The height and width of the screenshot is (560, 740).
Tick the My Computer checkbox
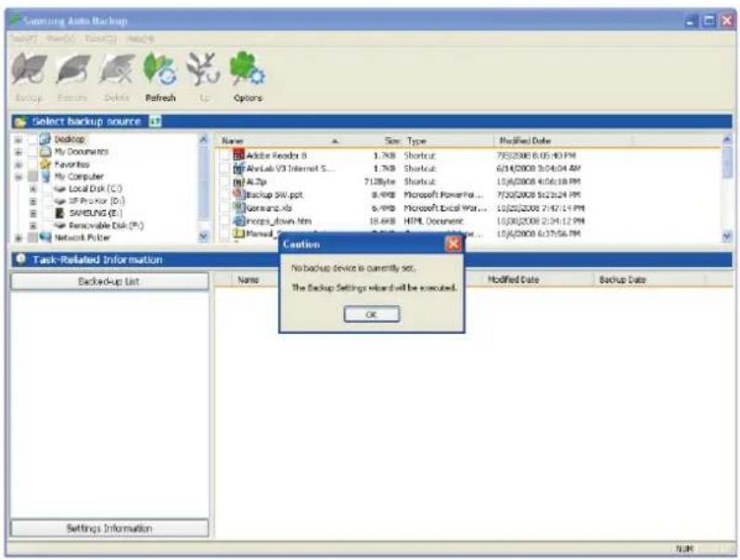32,176
